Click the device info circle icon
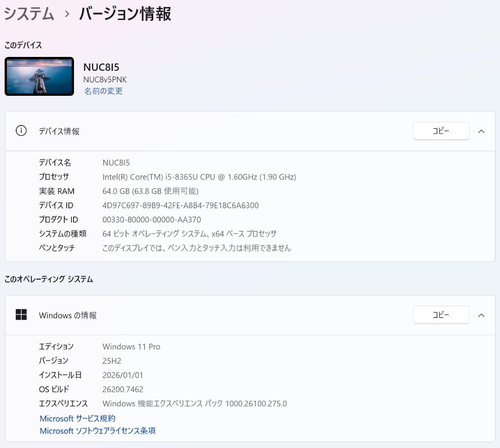 pyautogui.click(x=21, y=131)
